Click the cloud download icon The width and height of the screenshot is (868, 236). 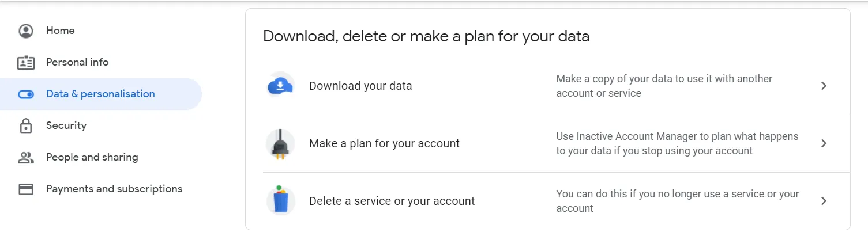point(280,86)
